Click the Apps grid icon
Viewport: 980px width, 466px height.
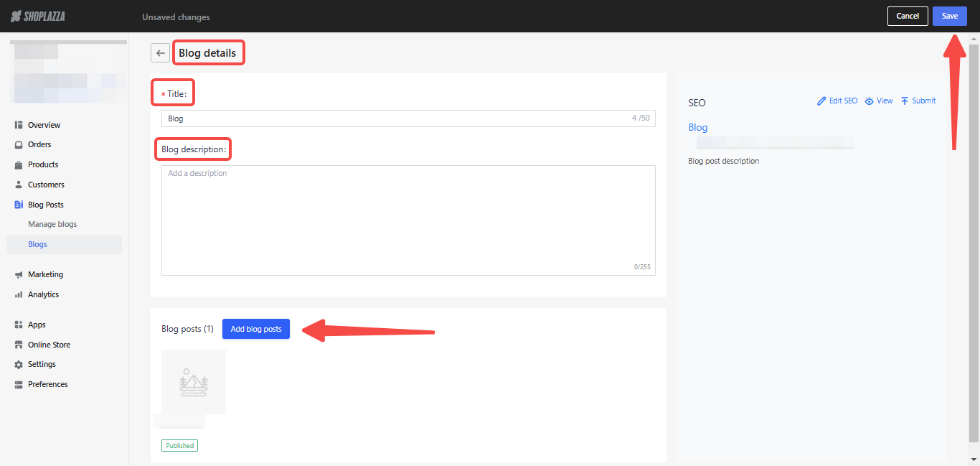[x=19, y=325]
